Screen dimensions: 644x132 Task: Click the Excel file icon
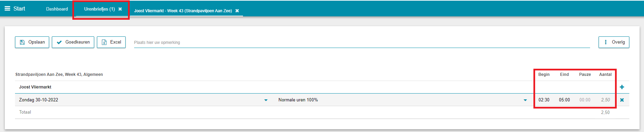[104, 42]
